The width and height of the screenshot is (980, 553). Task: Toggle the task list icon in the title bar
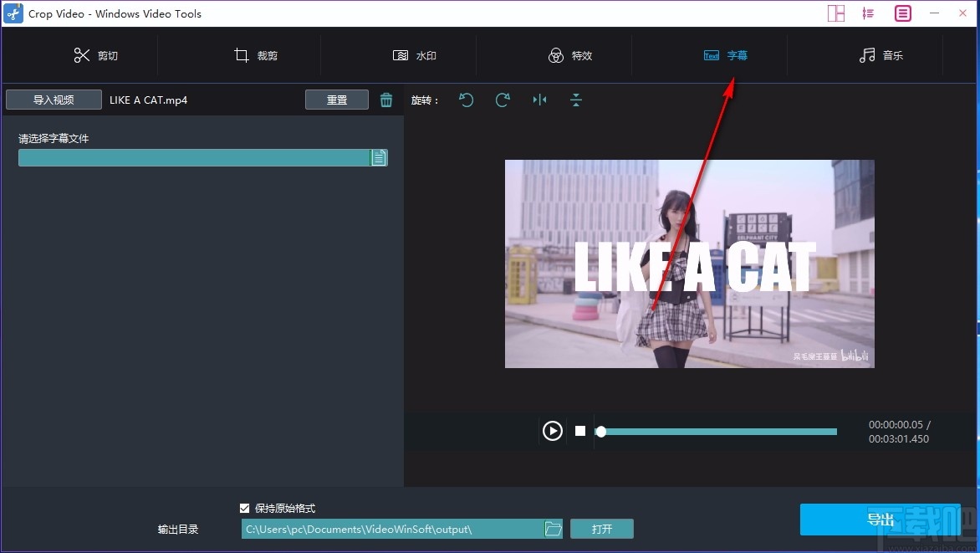tap(868, 13)
